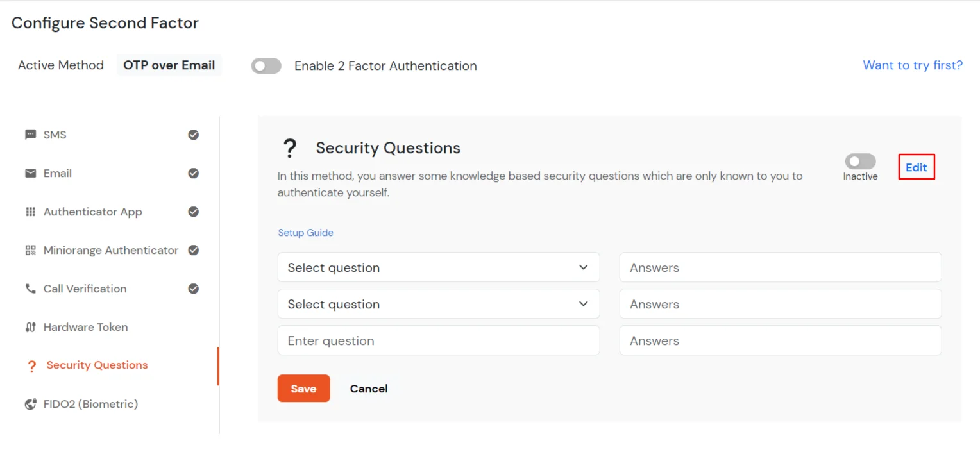This screenshot has height=452, width=980.
Task: Expand the second Select question dropdown
Action: click(438, 304)
